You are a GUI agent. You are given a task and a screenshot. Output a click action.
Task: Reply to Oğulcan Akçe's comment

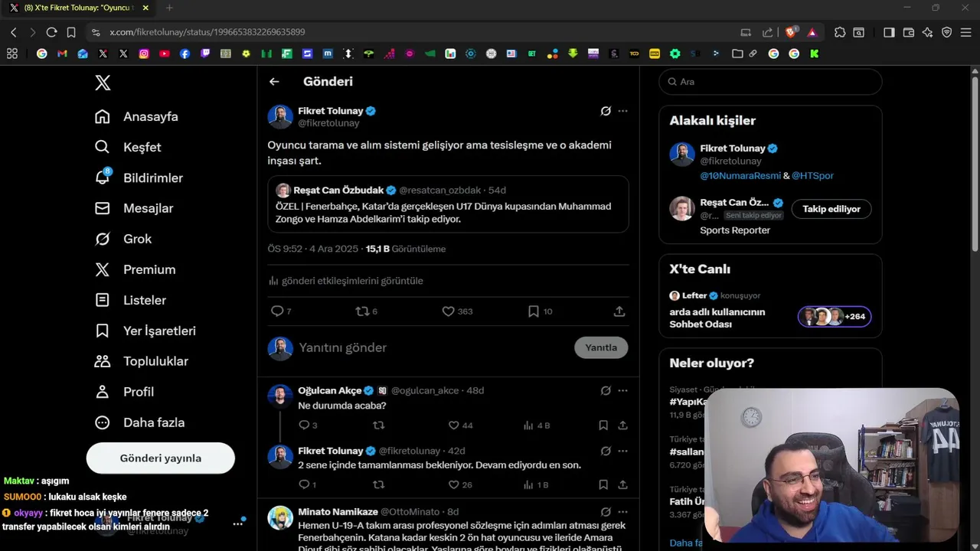click(303, 425)
